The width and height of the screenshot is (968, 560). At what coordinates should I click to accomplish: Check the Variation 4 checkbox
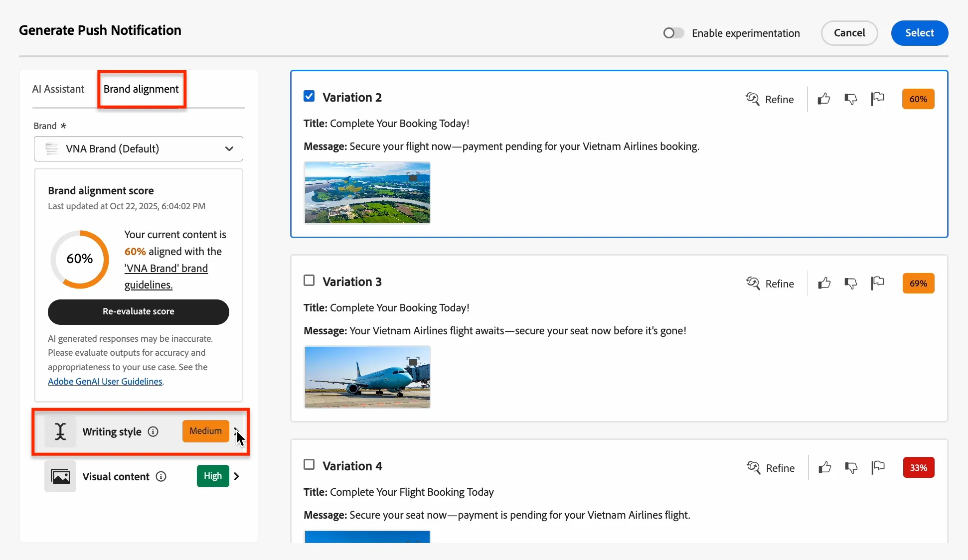click(309, 465)
